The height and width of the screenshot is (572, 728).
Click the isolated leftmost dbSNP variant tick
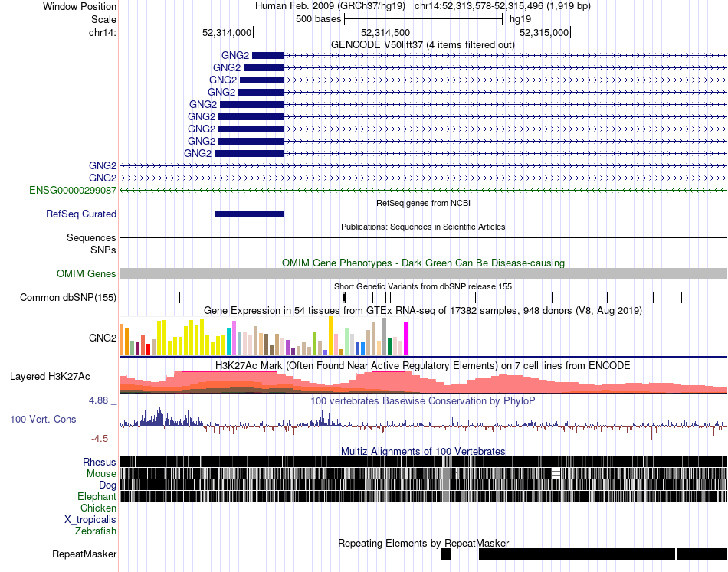coord(179,297)
